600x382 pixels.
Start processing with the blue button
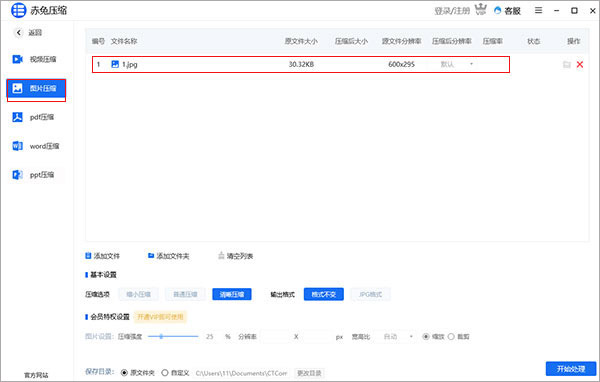571,369
